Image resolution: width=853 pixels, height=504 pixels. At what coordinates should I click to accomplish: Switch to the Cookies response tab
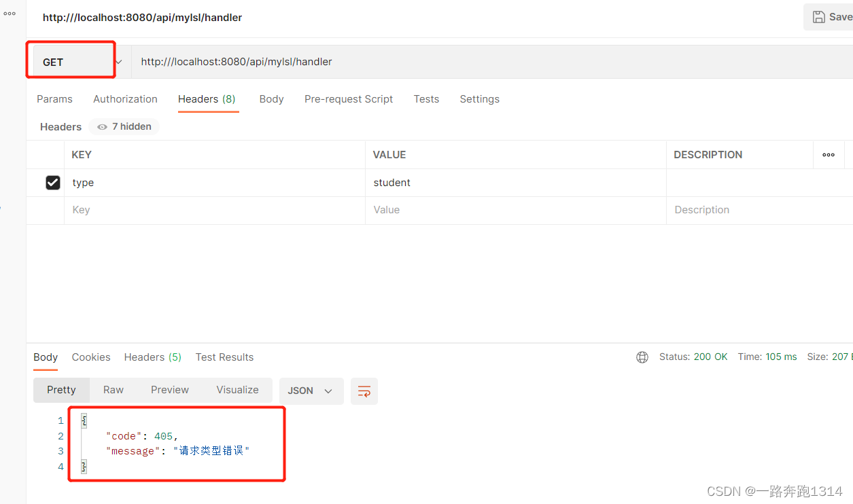click(x=90, y=357)
